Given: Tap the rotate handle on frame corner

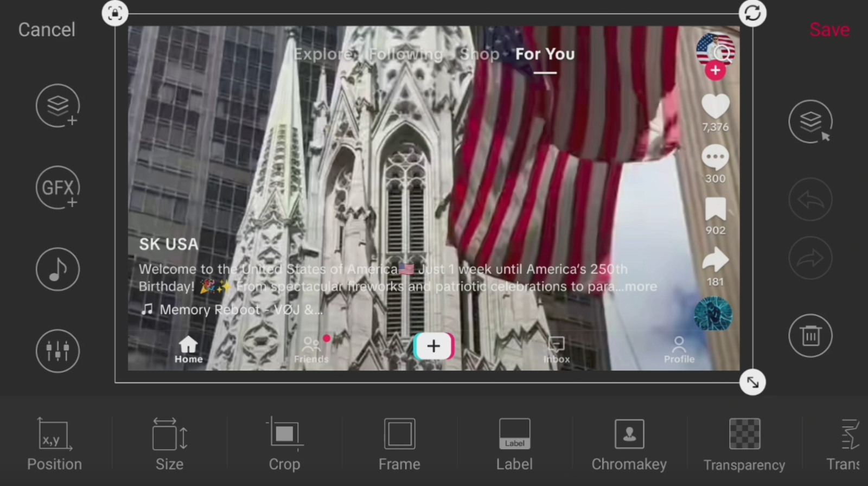Looking at the screenshot, I should tap(753, 13).
